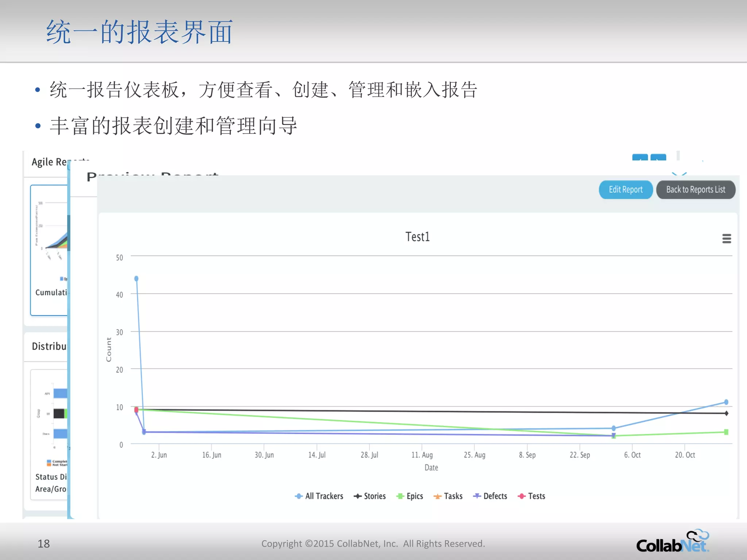This screenshot has height=560, width=747.
Task: Toggle All Trackers series in legend
Action: tap(319, 496)
